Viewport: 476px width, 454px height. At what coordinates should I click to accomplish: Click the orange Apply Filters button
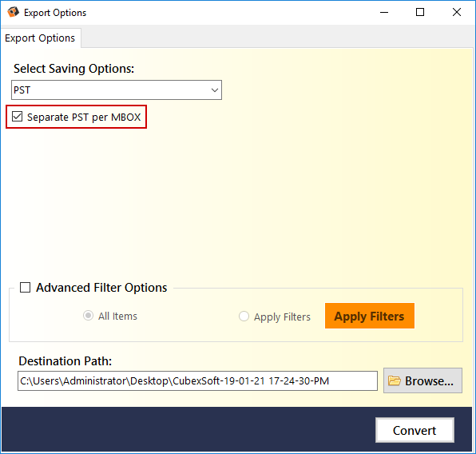[x=370, y=316]
